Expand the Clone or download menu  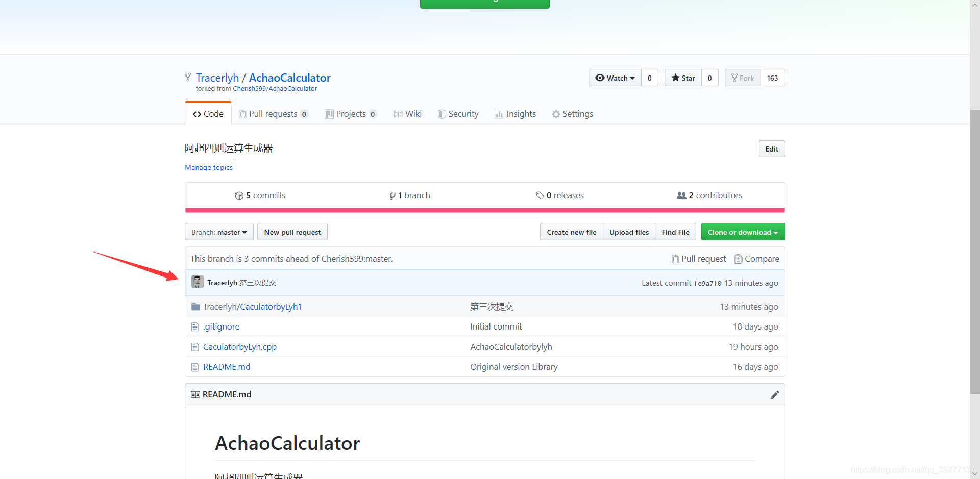coord(743,232)
